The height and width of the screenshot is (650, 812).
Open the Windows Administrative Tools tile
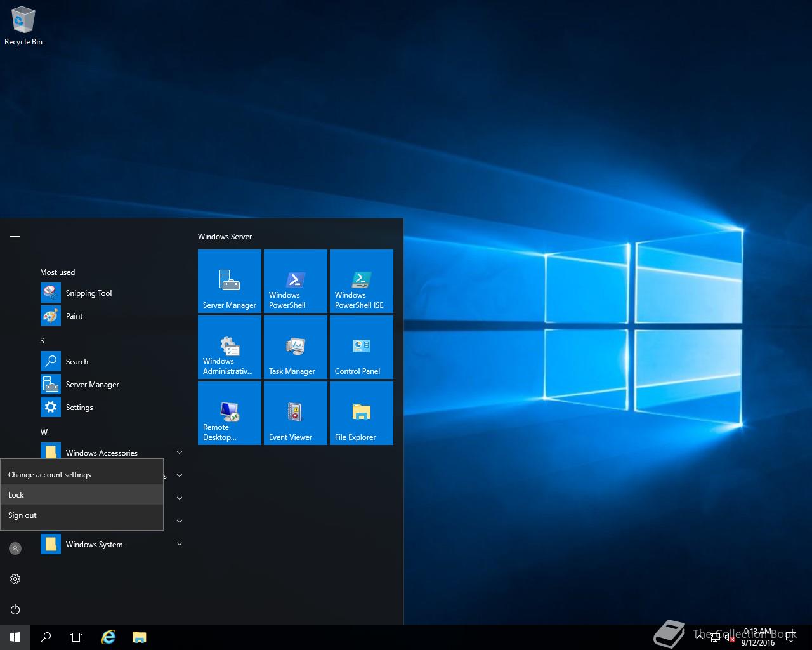[230, 347]
